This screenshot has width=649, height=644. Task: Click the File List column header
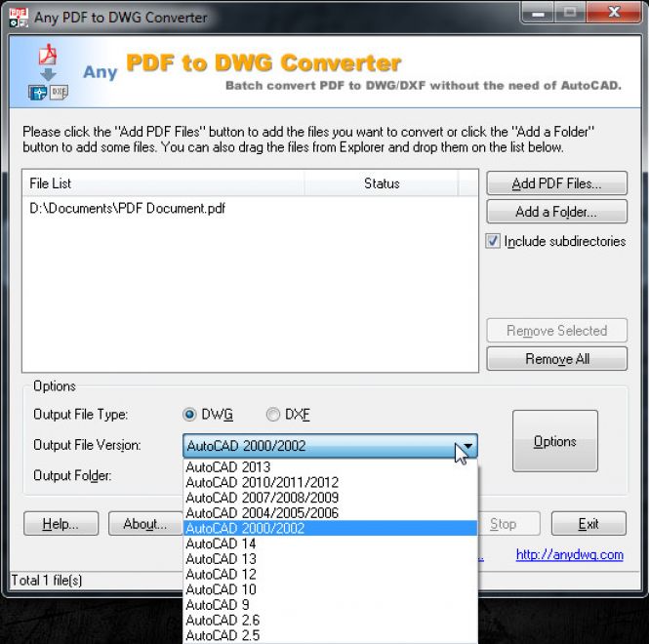click(x=163, y=183)
